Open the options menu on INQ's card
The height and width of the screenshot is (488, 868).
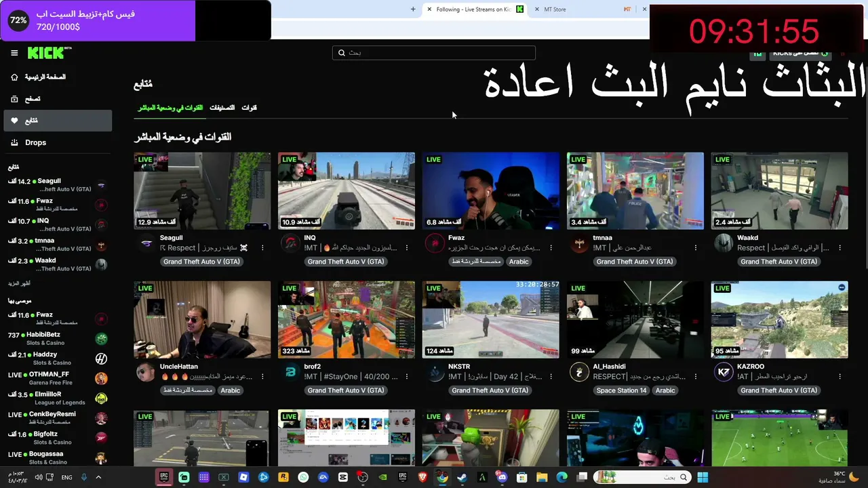[407, 247]
